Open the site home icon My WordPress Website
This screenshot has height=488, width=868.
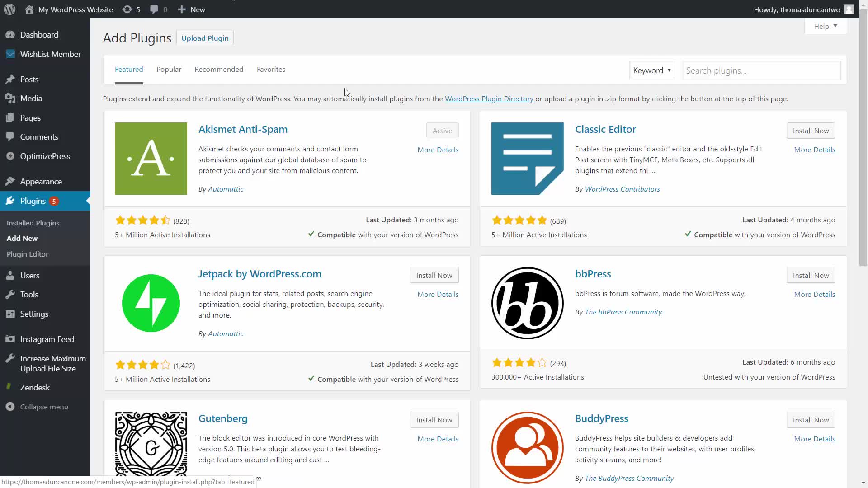tap(29, 9)
